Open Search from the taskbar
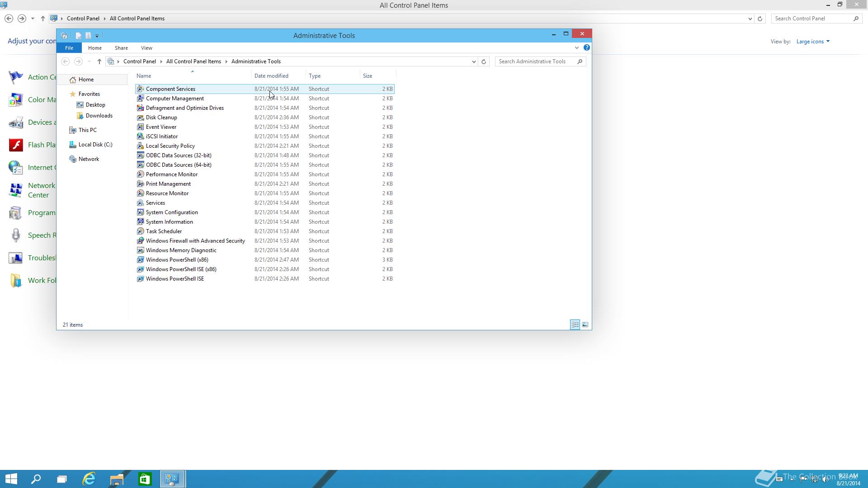 [36, 479]
